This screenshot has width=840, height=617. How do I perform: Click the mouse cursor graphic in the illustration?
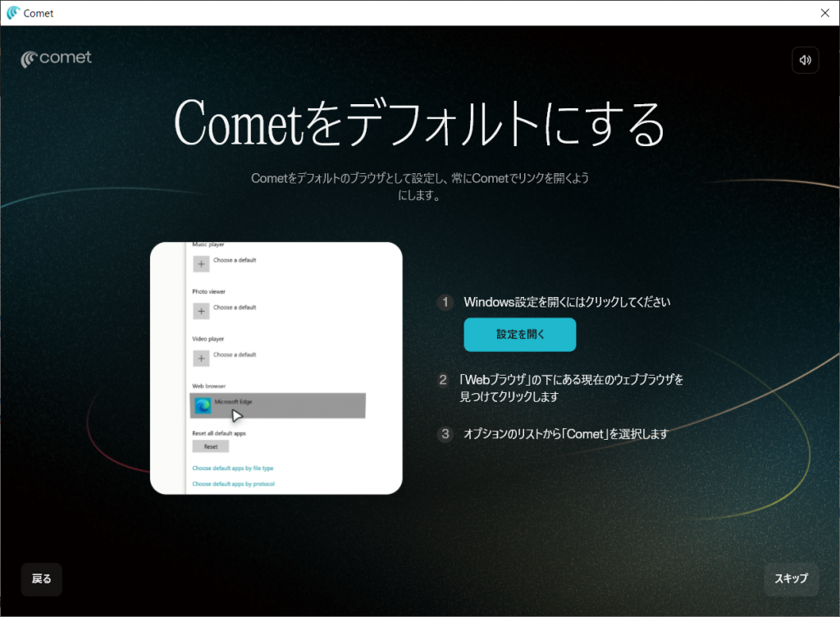coord(237,414)
